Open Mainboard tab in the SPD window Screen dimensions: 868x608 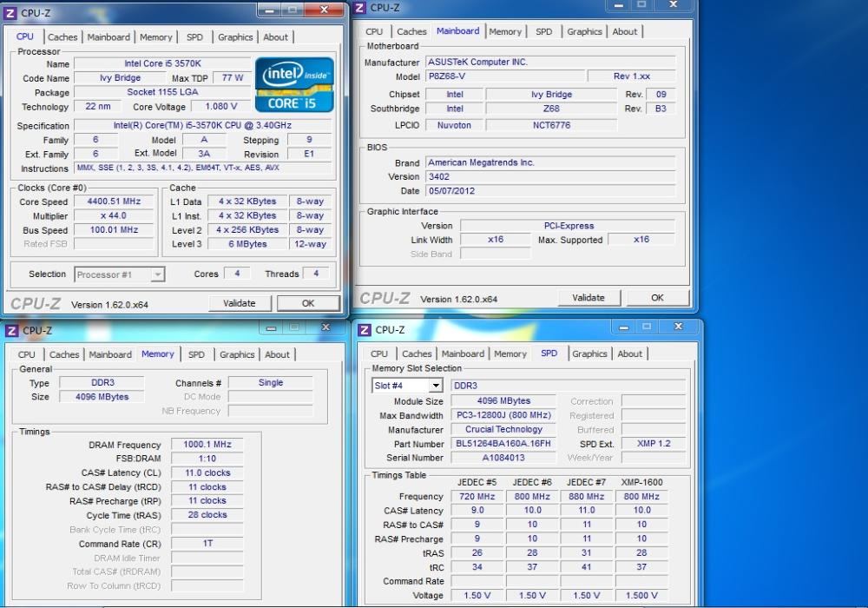tap(463, 354)
